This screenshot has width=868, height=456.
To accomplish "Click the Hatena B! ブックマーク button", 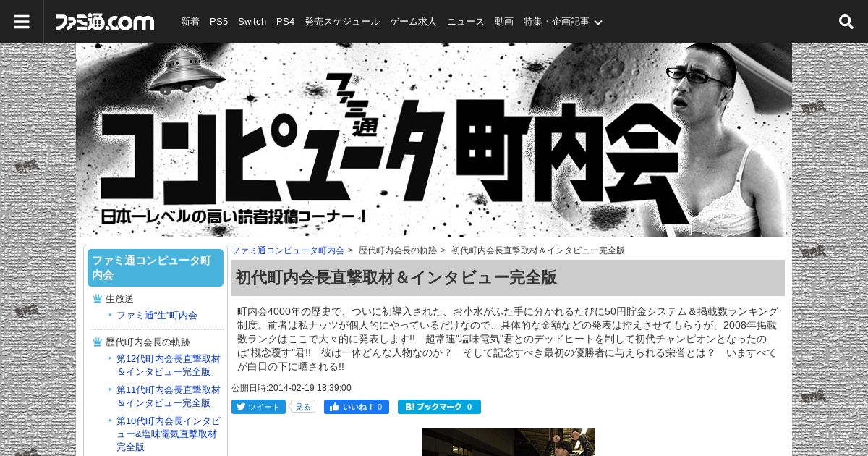I will (x=439, y=407).
